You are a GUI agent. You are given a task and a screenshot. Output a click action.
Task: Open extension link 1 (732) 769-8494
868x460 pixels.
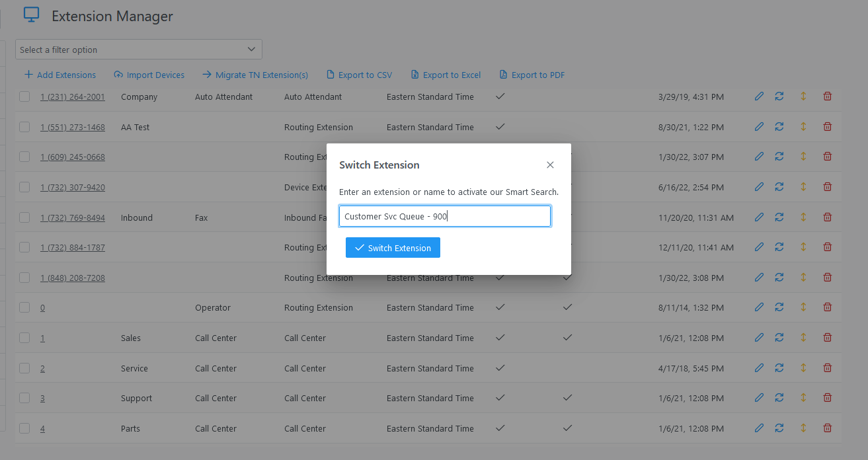coord(73,217)
